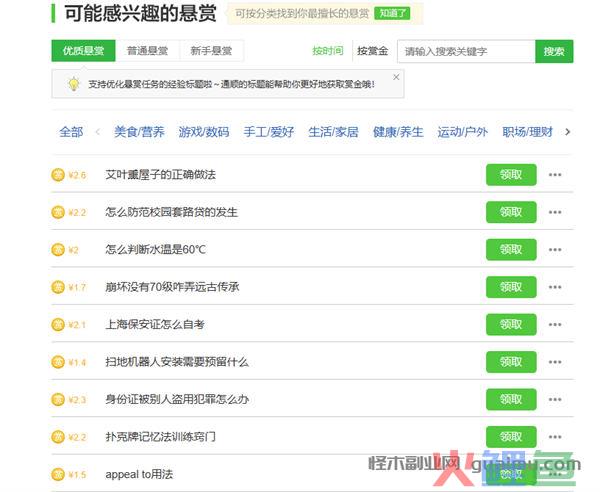The width and height of the screenshot is (600, 492).
Task: Open the bounty titled 怎么判断水温是60℃
Action: [156, 250]
